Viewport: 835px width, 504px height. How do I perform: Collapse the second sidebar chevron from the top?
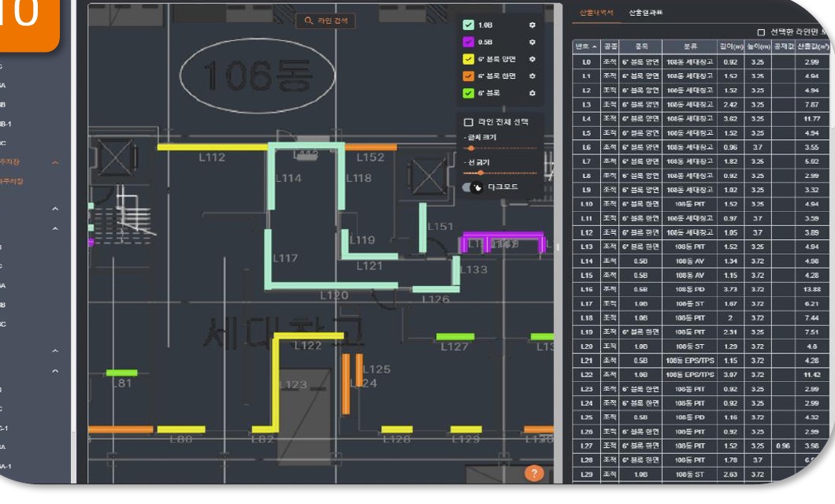[x=55, y=209]
